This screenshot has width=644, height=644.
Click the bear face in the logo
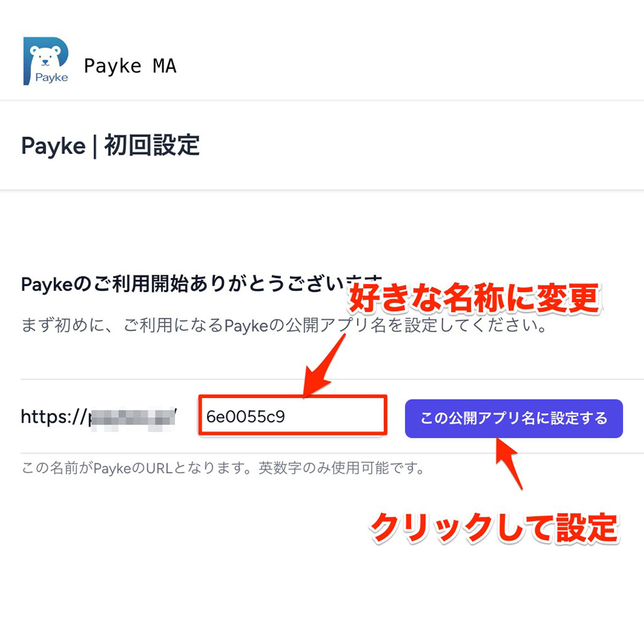[45, 55]
